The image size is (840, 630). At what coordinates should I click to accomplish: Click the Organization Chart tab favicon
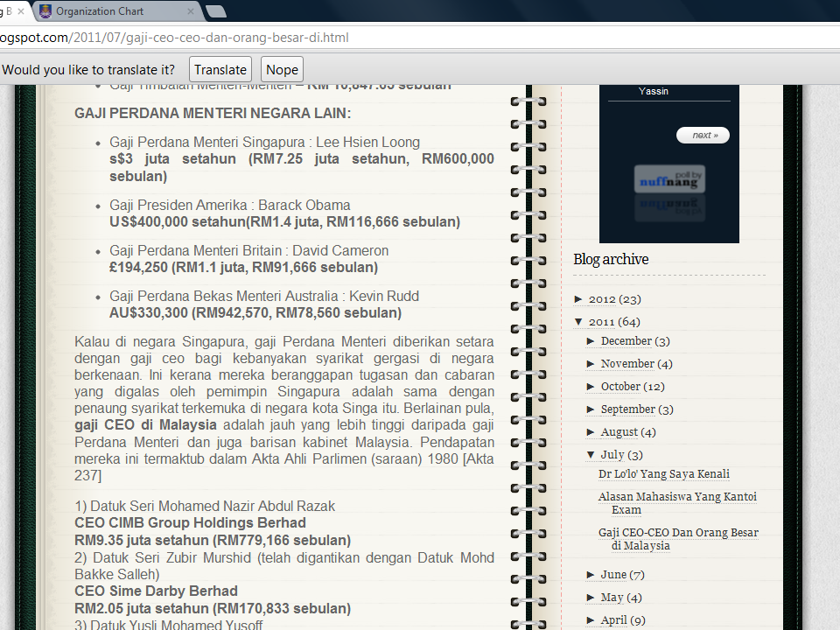45,11
